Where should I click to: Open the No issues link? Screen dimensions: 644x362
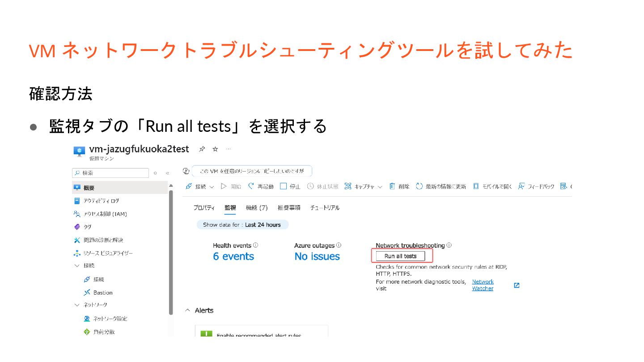[317, 257]
